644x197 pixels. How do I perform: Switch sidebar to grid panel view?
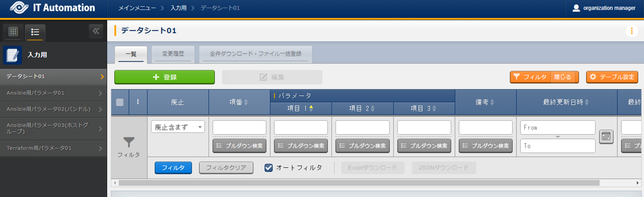pyautogui.click(x=14, y=32)
